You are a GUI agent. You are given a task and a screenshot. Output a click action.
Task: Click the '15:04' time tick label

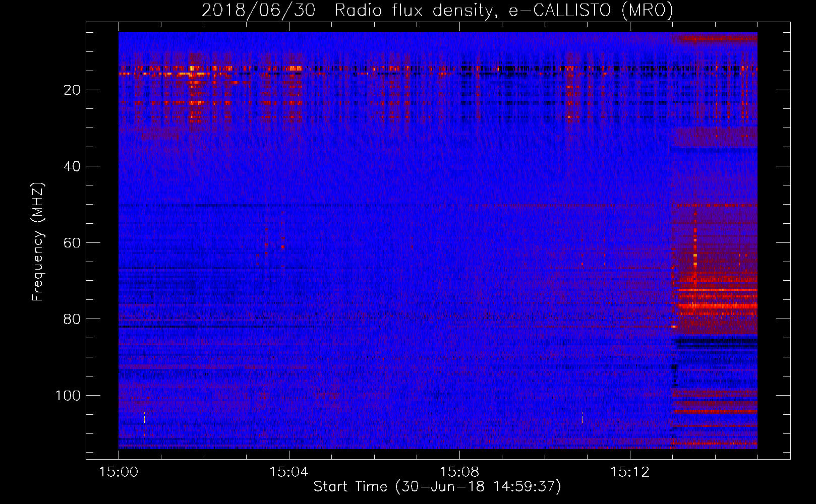click(x=289, y=472)
